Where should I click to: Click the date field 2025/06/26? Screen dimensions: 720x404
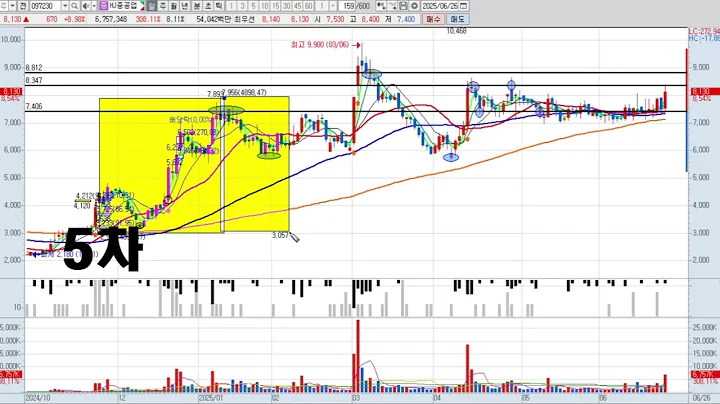[x=440, y=6]
